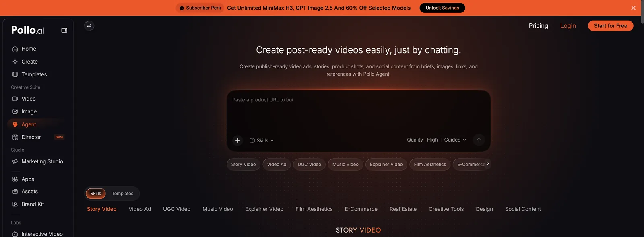Open the Login link
This screenshot has height=237, width=644.
(568, 26)
